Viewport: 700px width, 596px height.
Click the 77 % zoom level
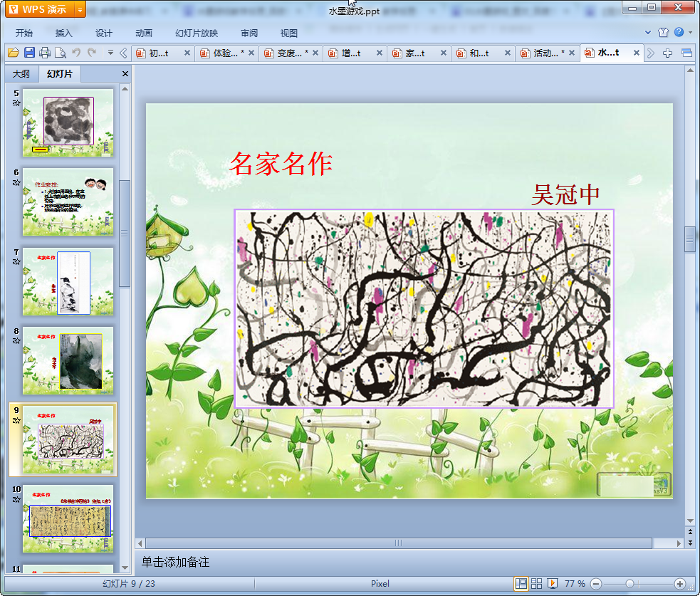(575, 583)
